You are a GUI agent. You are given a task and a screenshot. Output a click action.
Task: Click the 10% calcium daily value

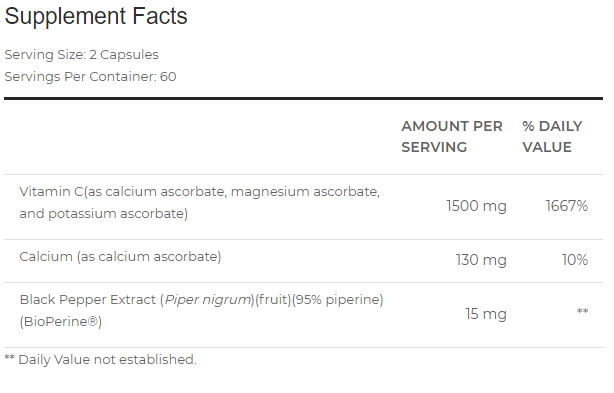(575, 260)
